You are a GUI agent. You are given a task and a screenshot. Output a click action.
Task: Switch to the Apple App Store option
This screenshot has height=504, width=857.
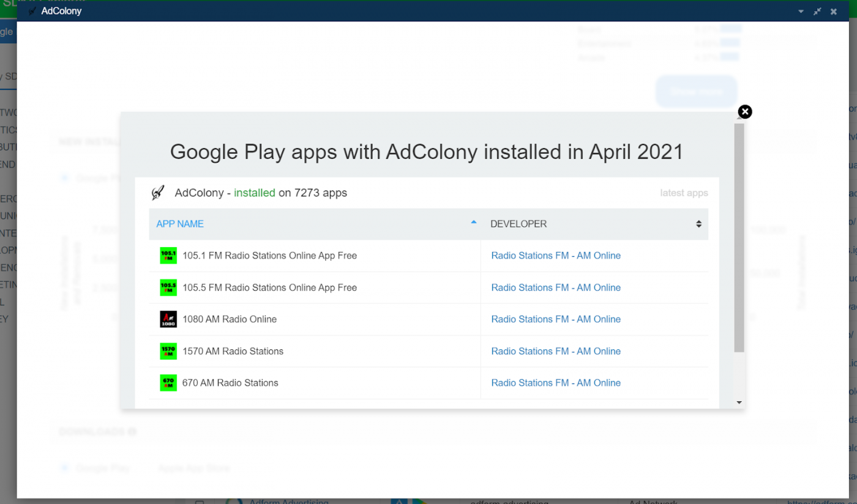[x=193, y=468]
